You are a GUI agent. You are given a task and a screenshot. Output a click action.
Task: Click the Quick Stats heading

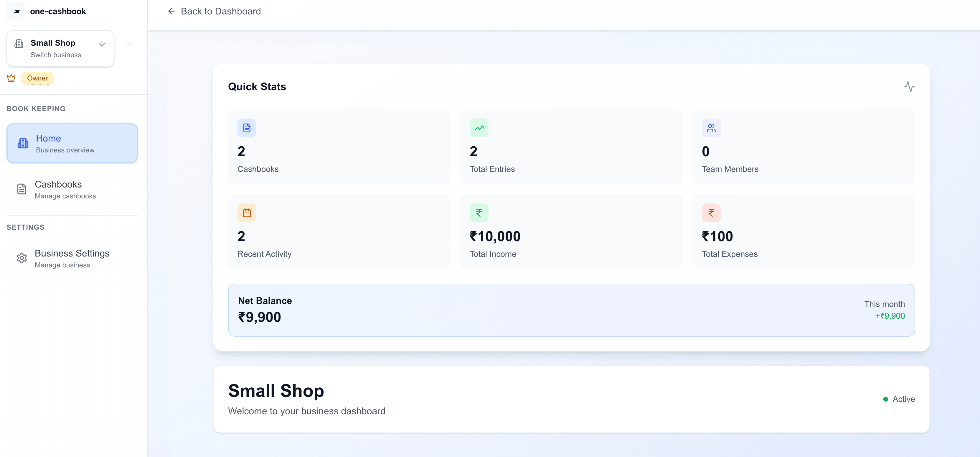tap(257, 87)
